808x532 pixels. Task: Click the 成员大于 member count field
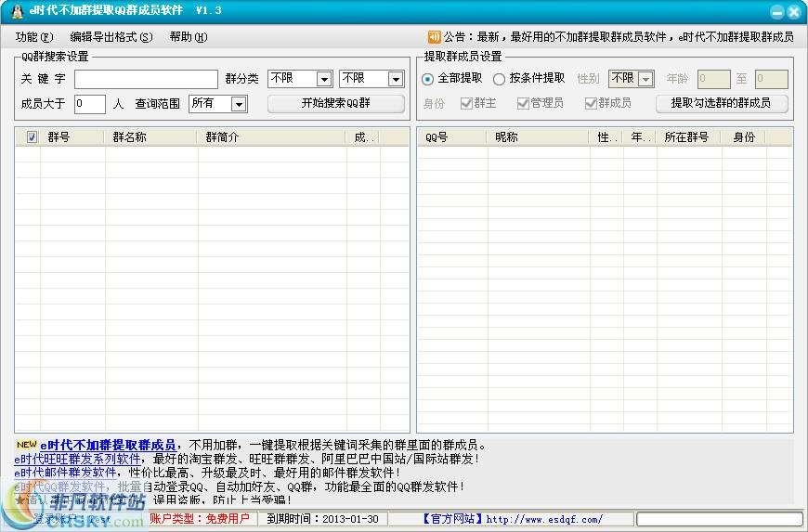(x=90, y=104)
